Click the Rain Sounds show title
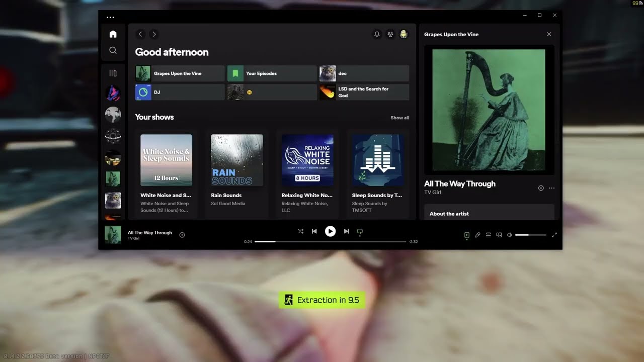Image resolution: width=644 pixels, height=362 pixels. tap(226, 195)
